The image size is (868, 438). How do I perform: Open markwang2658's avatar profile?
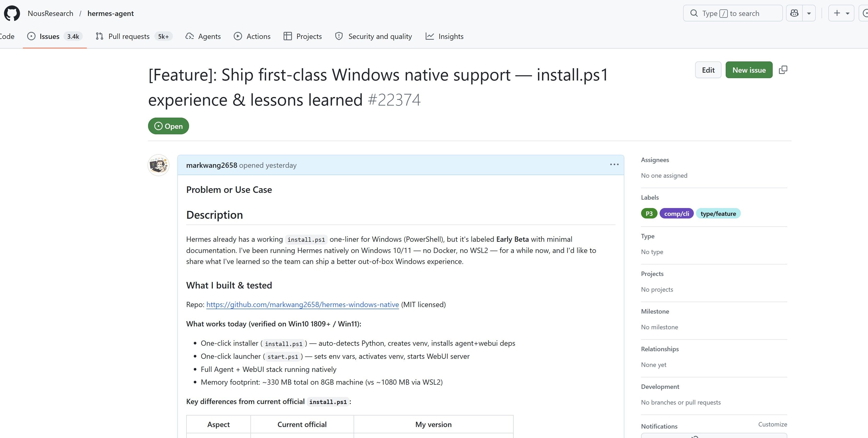tap(158, 165)
